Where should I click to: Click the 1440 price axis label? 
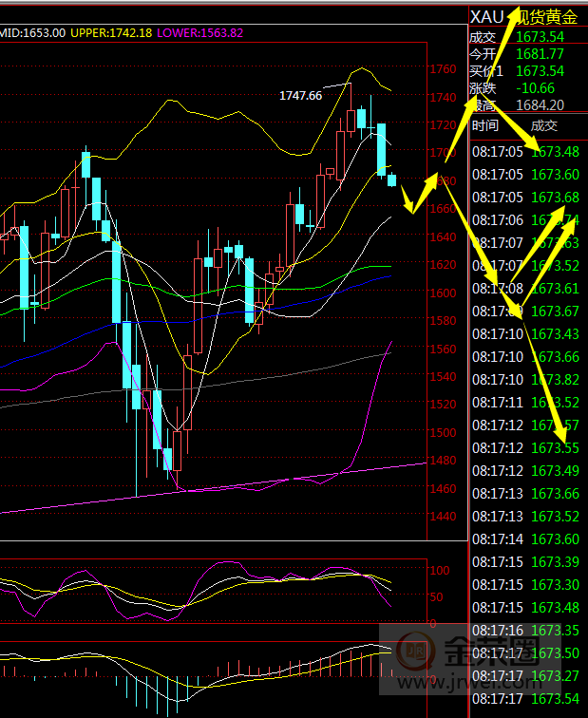click(442, 518)
